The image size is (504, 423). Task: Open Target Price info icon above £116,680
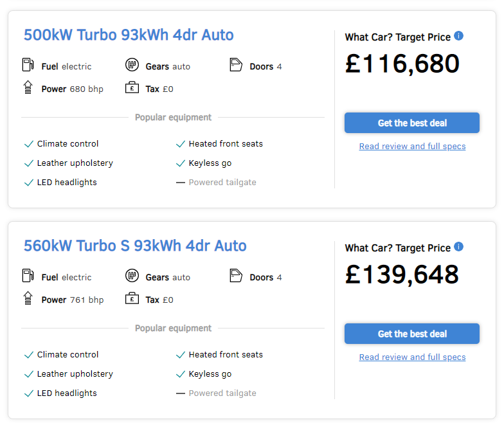[x=459, y=36]
